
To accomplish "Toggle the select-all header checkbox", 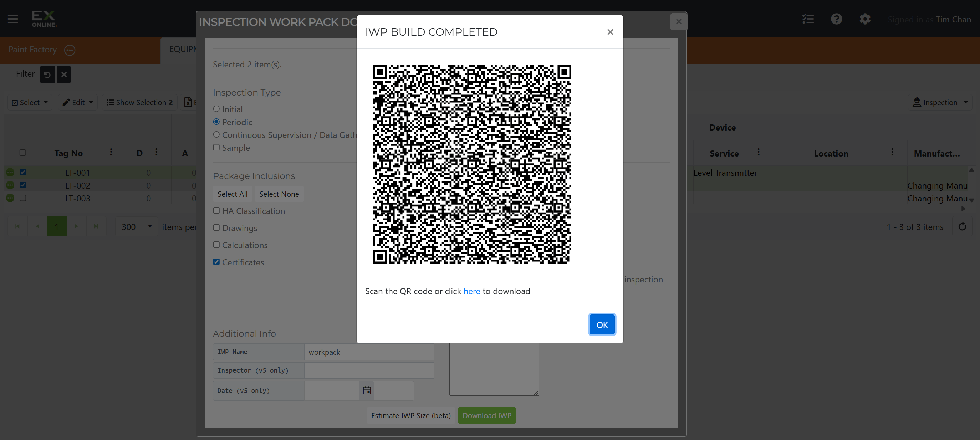I will tap(23, 153).
